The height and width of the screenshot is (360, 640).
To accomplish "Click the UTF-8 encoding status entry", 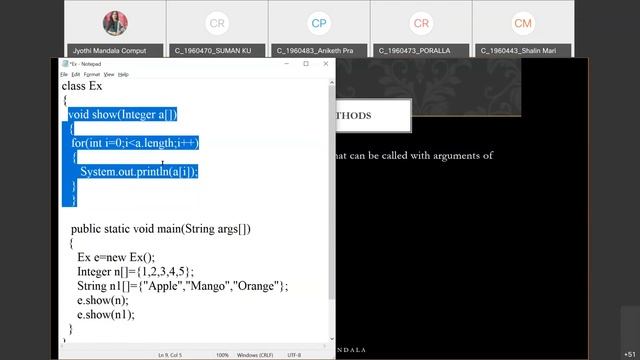I will tap(294, 356).
